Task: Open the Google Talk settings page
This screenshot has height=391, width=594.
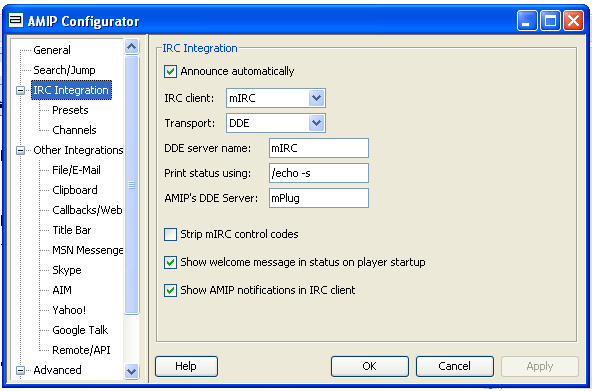Action: coord(80,330)
